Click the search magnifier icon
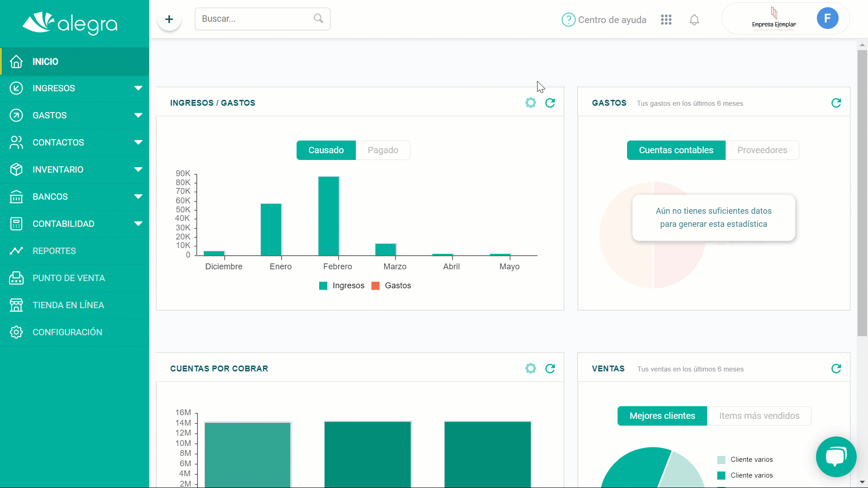The height and width of the screenshot is (488, 868). [318, 19]
